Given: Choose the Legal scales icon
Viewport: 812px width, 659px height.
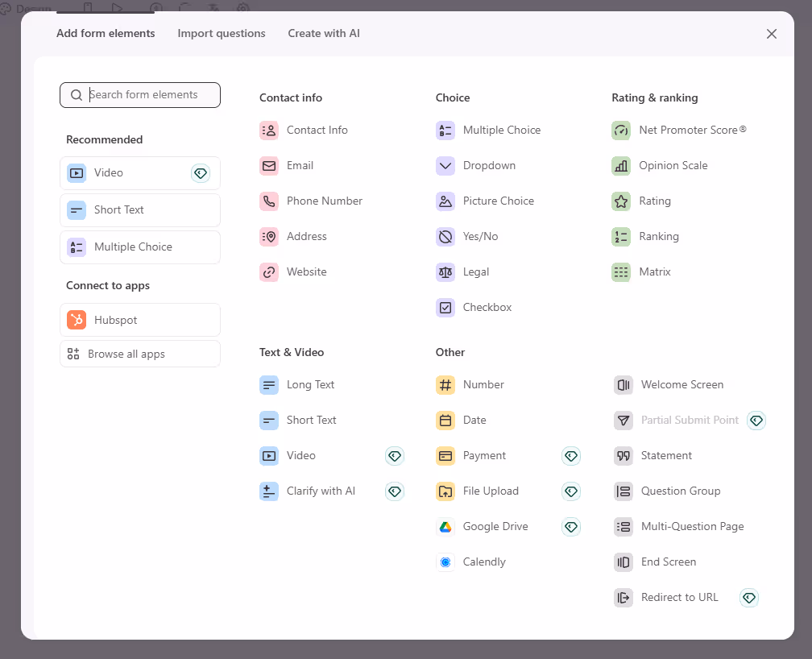Looking at the screenshot, I should coord(445,272).
